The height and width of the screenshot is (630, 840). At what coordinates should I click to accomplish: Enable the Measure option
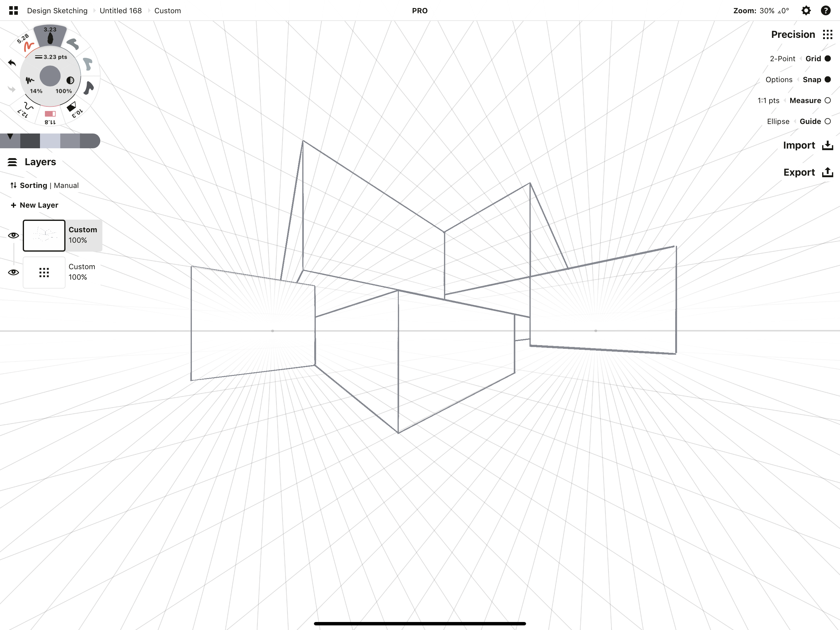(827, 101)
